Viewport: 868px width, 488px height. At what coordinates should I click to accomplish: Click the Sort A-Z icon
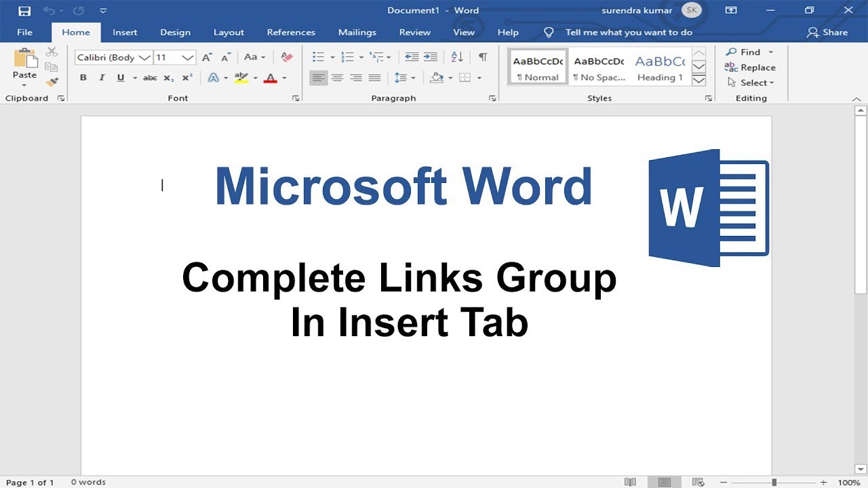457,58
